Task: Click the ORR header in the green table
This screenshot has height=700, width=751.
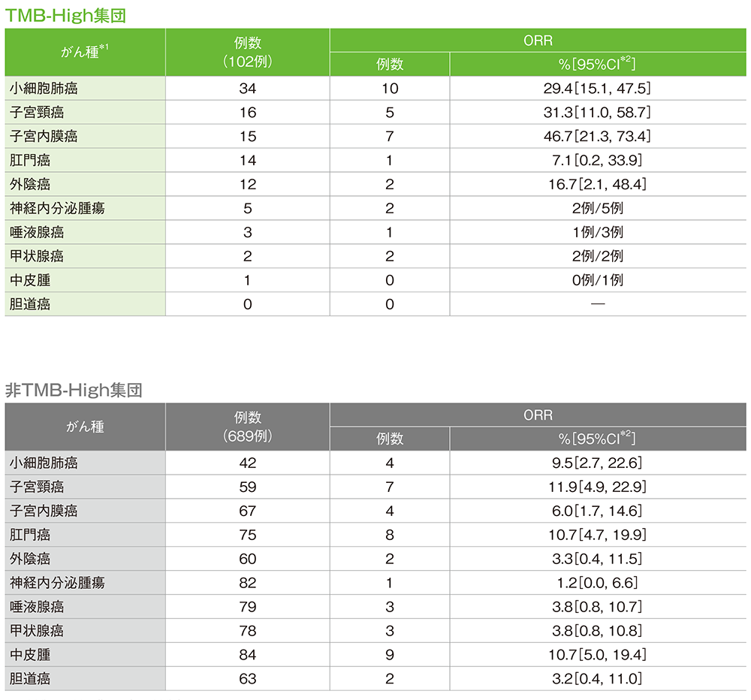Action: click(x=538, y=41)
